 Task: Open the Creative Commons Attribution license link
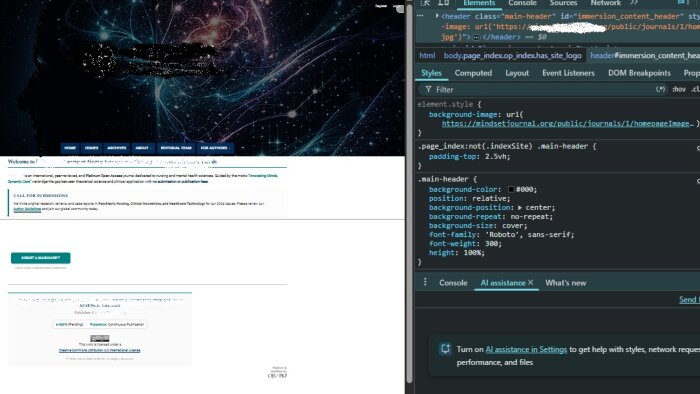[x=100, y=350]
